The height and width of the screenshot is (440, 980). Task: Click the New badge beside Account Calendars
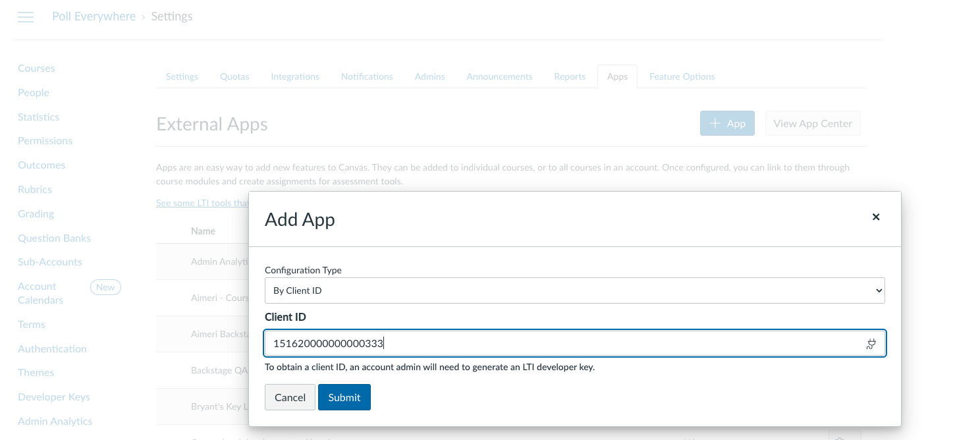pyautogui.click(x=105, y=287)
